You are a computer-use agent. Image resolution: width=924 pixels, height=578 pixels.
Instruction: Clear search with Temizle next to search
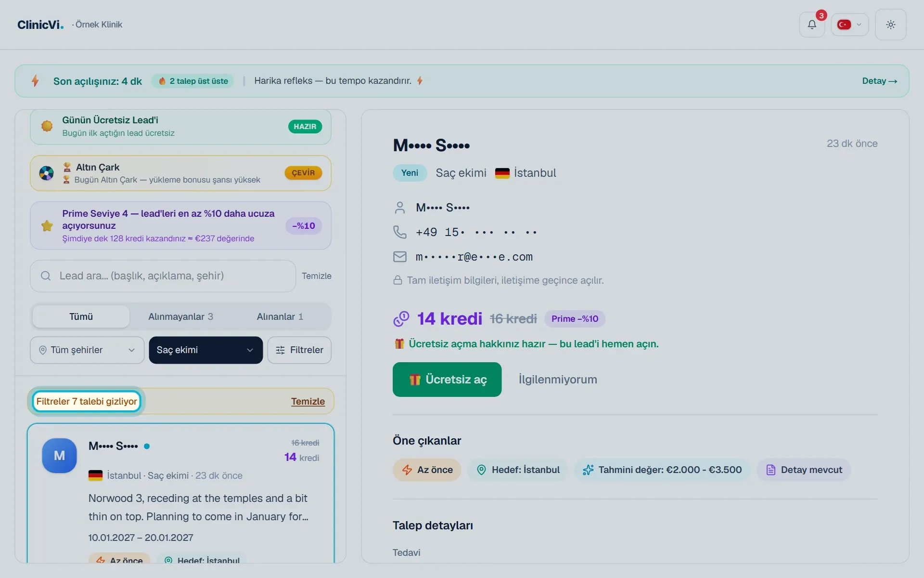coord(317,276)
